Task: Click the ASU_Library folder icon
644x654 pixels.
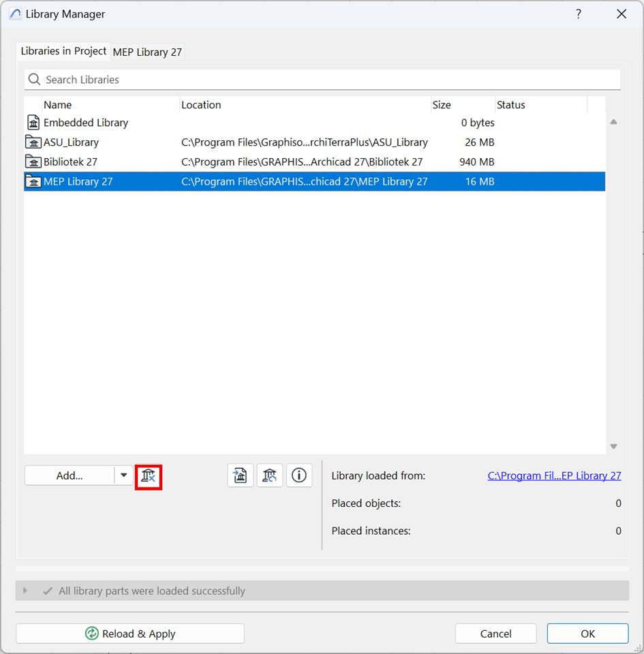Action: pos(33,142)
